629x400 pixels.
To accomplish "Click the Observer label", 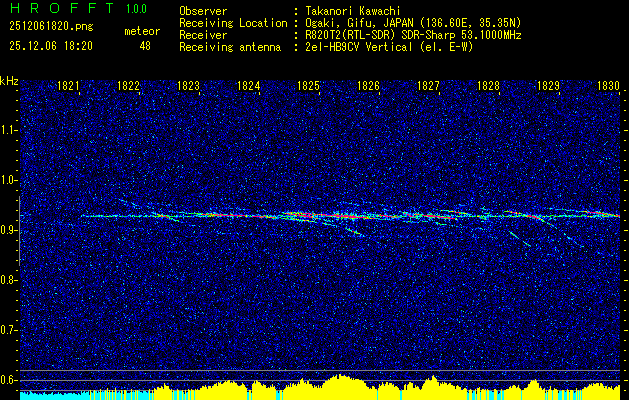I will (x=203, y=11).
